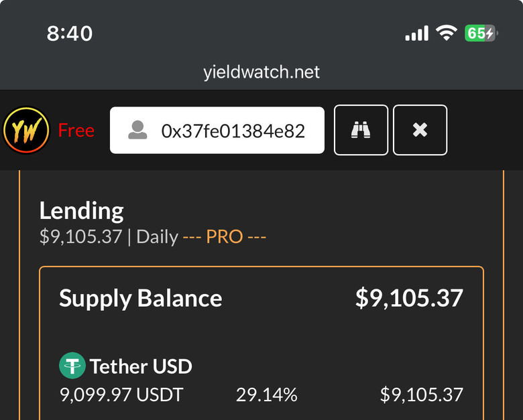
Task: Tap the Tether USD coin icon
Action: (72, 366)
